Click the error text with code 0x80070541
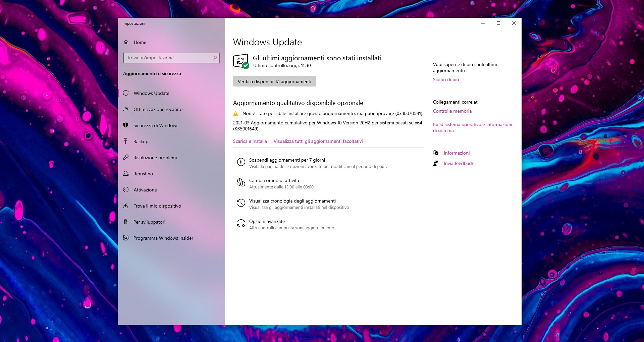This screenshot has width=644, height=342. pyautogui.click(x=333, y=113)
